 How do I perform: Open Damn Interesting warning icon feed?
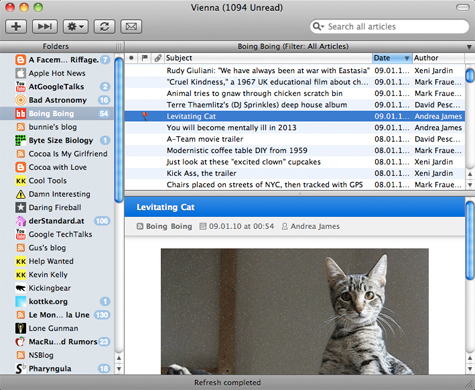pyautogui.click(x=21, y=194)
